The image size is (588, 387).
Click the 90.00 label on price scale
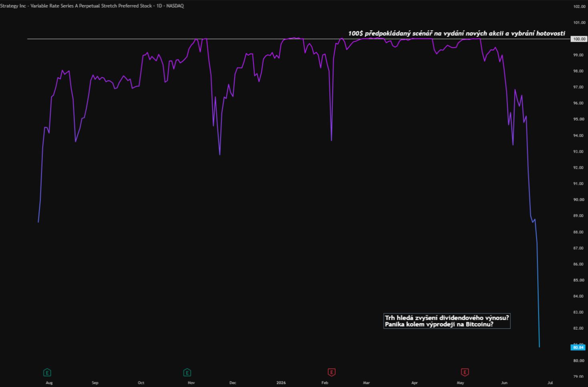coord(579,200)
